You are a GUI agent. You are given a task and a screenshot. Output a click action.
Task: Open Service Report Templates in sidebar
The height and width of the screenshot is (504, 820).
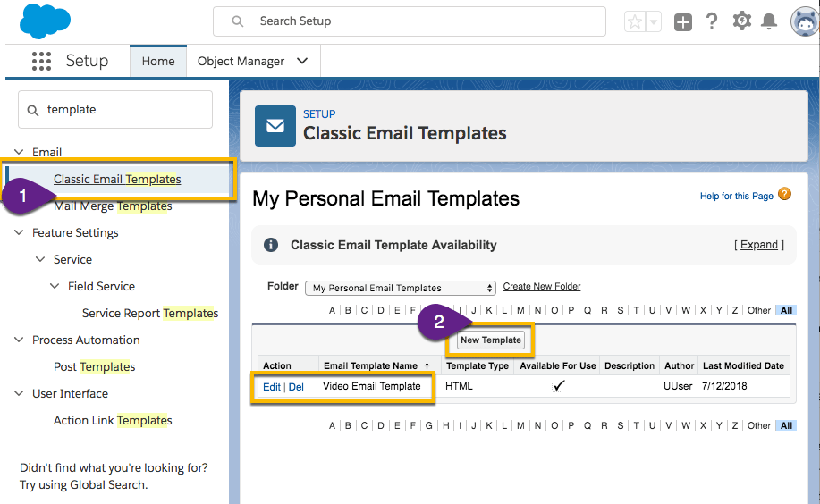pos(150,313)
